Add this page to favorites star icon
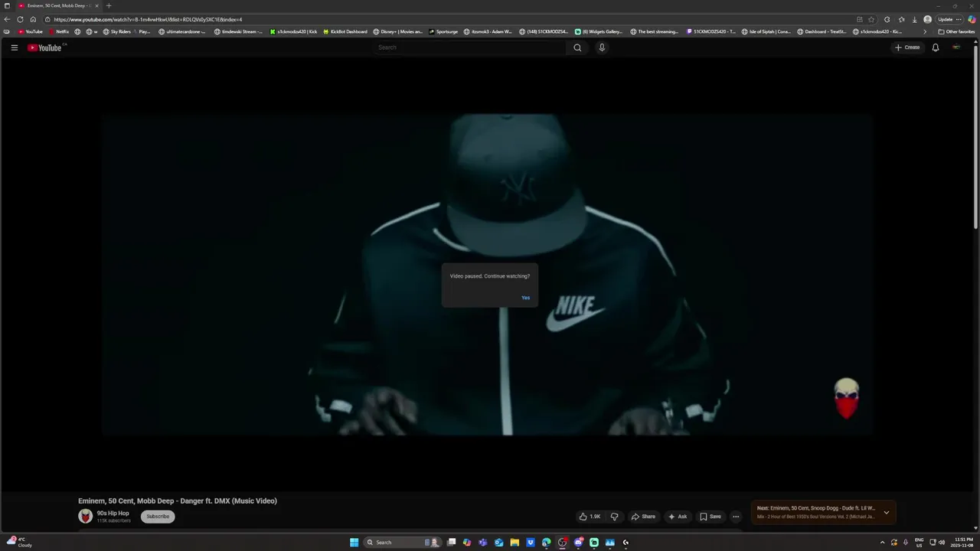Viewport: 980px width, 551px height. (x=871, y=19)
